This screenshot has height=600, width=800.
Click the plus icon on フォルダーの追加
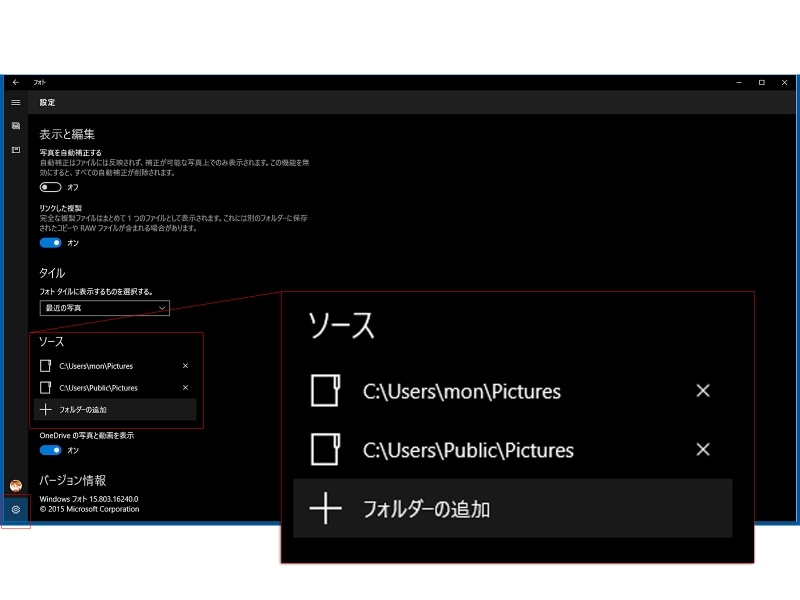pyautogui.click(x=45, y=409)
